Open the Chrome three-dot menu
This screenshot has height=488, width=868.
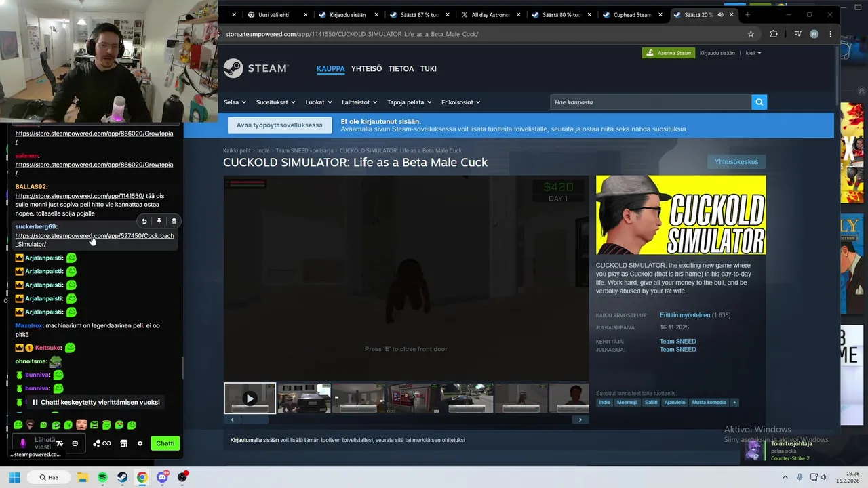(x=830, y=34)
